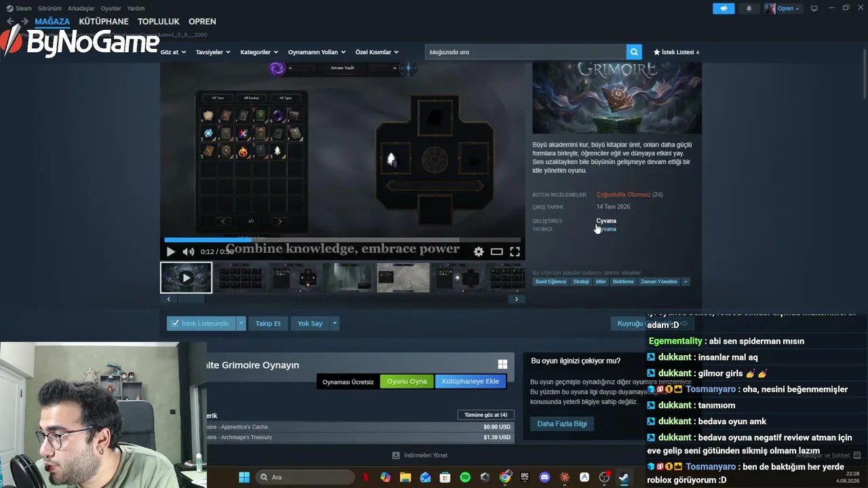Toggle theater mode on trailer player
This screenshot has height=488, width=868.
tap(497, 252)
